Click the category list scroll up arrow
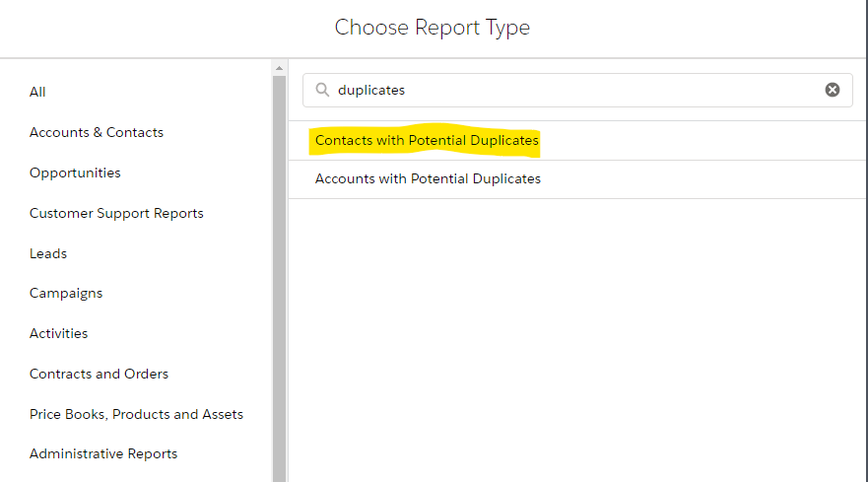The height and width of the screenshot is (482, 868). coord(279,68)
